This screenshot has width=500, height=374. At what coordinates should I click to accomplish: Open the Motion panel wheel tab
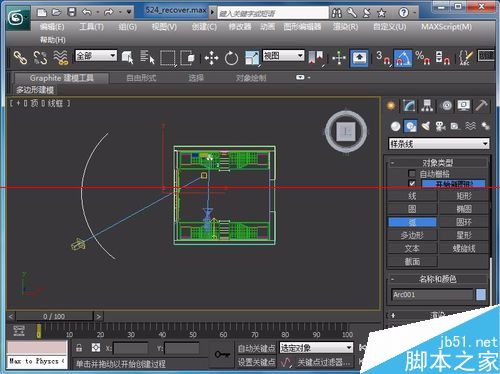[446, 106]
